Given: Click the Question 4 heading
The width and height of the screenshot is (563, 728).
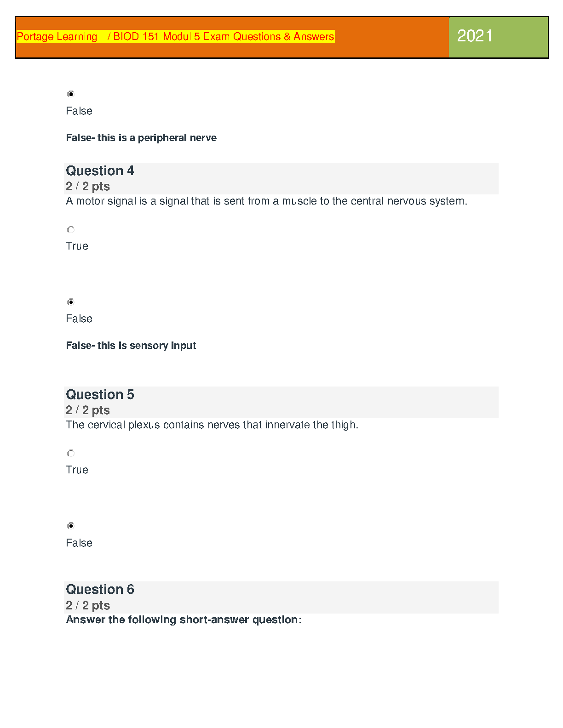Looking at the screenshot, I should [x=100, y=171].
